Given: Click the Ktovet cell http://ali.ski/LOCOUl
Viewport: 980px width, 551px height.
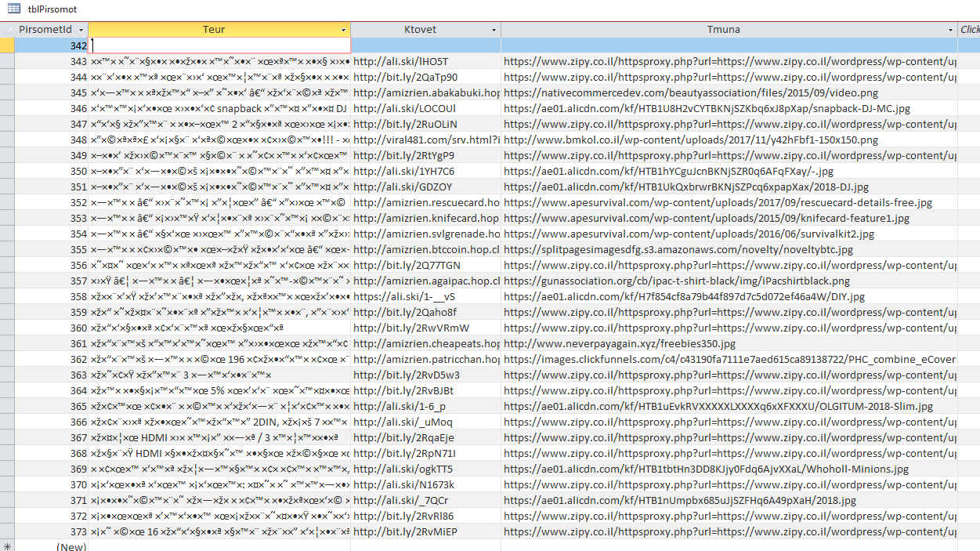Looking at the screenshot, I should tap(426, 108).
